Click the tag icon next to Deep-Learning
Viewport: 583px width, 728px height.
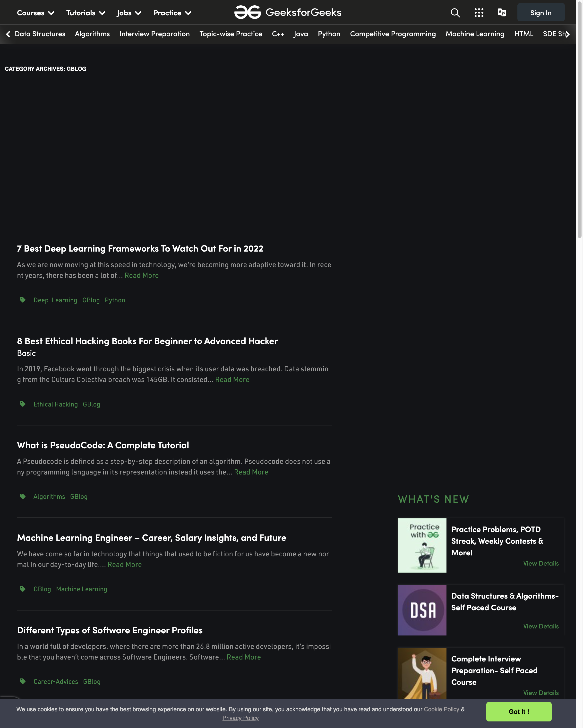tap(22, 299)
